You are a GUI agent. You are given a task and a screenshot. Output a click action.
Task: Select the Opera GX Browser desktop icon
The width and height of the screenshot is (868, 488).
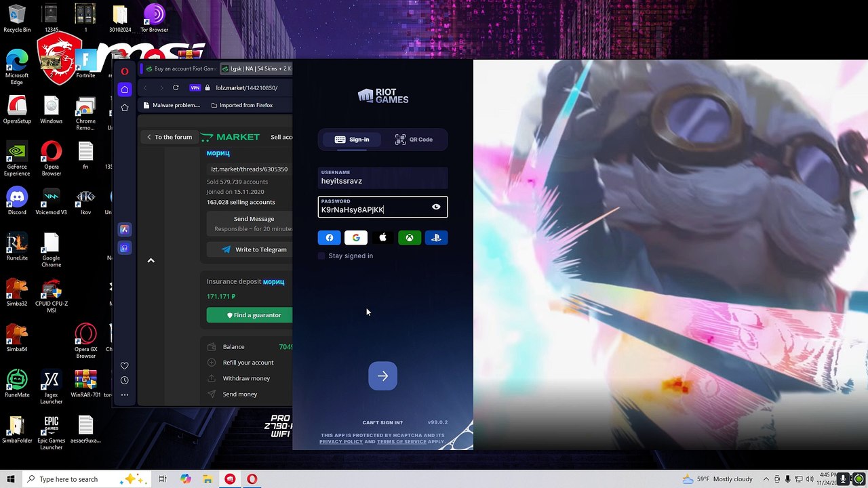point(85,341)
